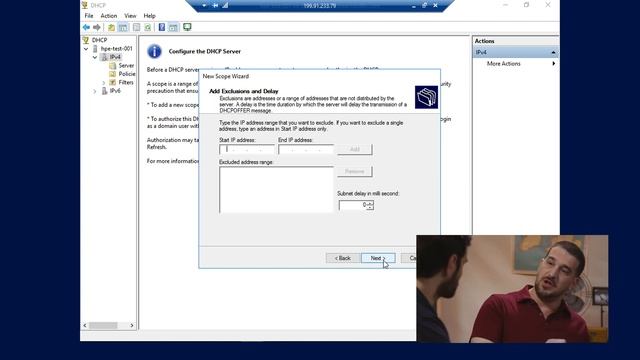This screenshot has width=640, height=360.
Task: Click the Actions pane header
Action: 516,41
